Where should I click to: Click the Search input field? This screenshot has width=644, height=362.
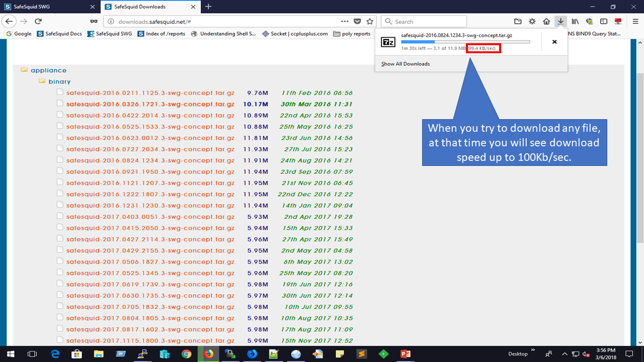[424, 22]
